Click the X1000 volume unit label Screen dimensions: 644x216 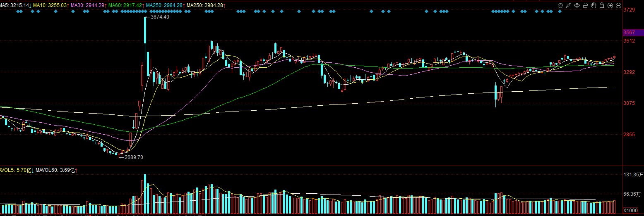(x=631, y=210)
